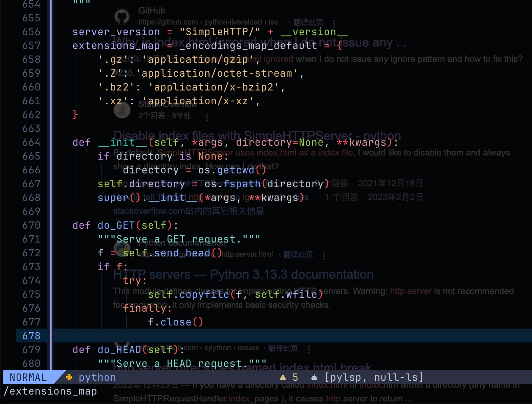Click the NORMAL mode indicator
532x404 pixels.
[28, 377]
